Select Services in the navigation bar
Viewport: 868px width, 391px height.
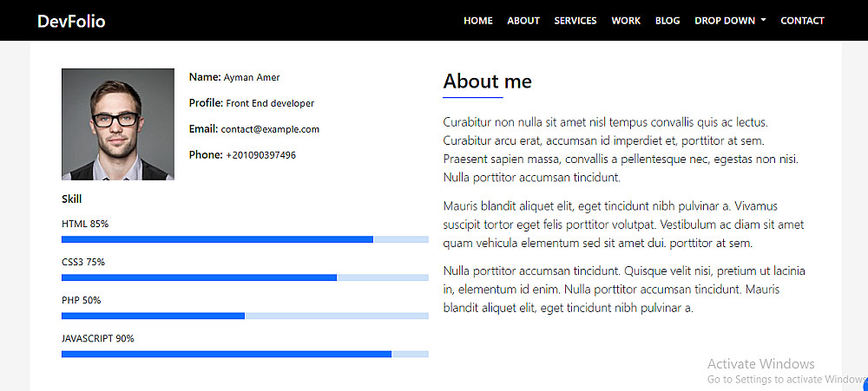click(x=575, y=21)
